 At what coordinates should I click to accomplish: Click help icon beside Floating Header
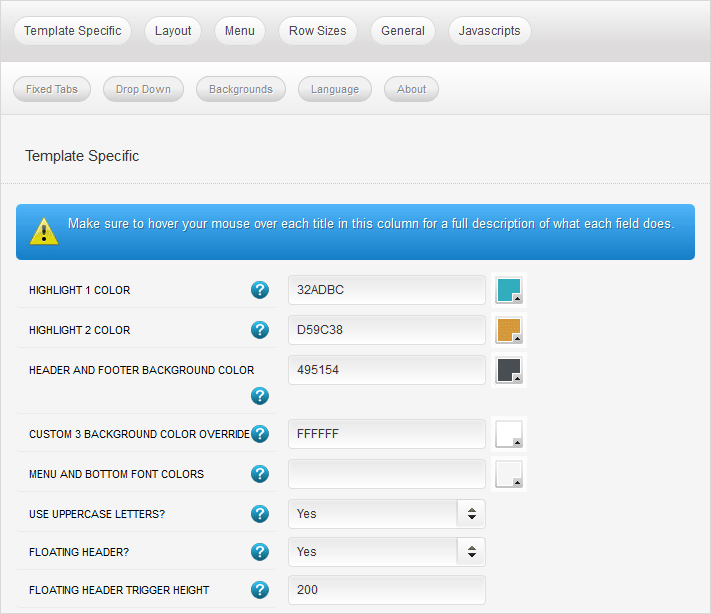[260, 552]
